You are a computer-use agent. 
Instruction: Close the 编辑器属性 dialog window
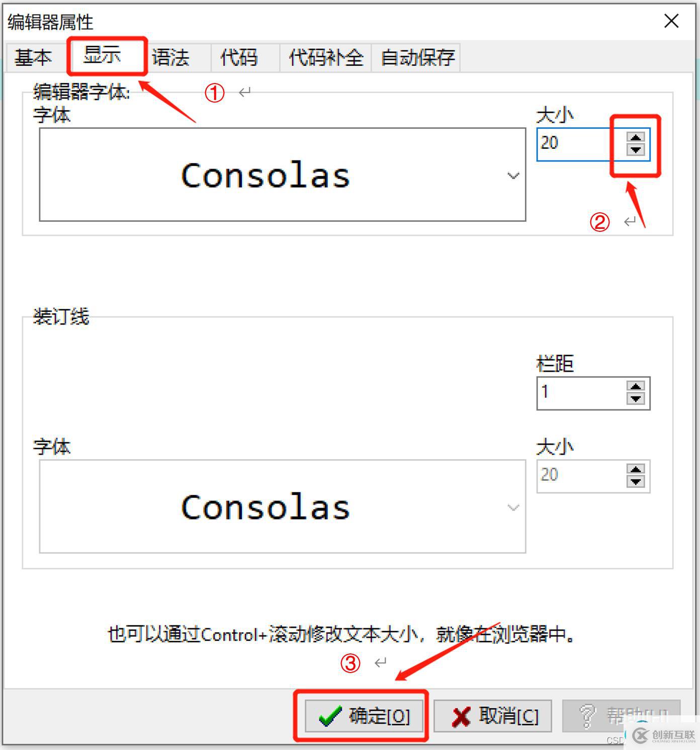click(671, 21)
